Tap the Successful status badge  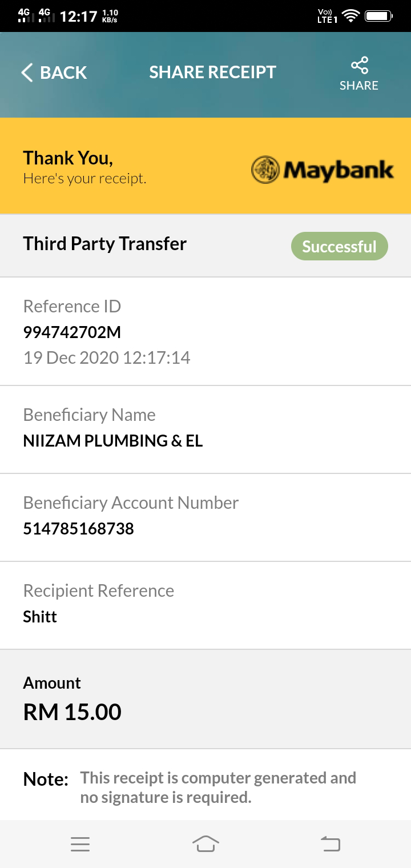[340, 247]
